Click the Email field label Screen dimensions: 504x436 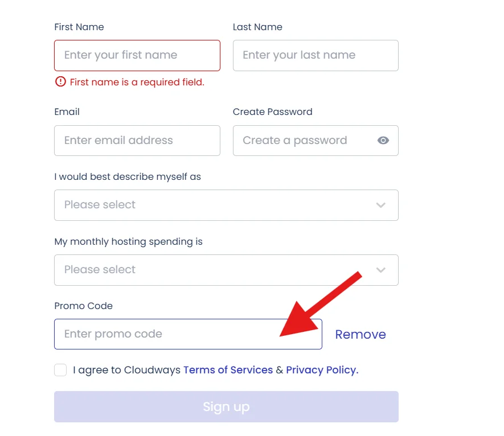tap(67, 112)
